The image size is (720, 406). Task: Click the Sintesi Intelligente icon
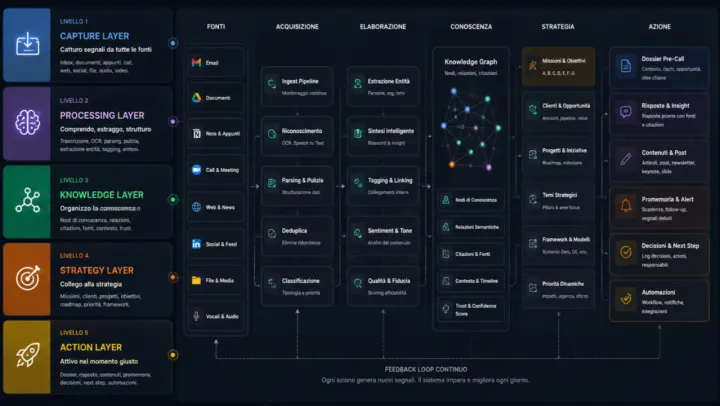(x=358, y=134)
